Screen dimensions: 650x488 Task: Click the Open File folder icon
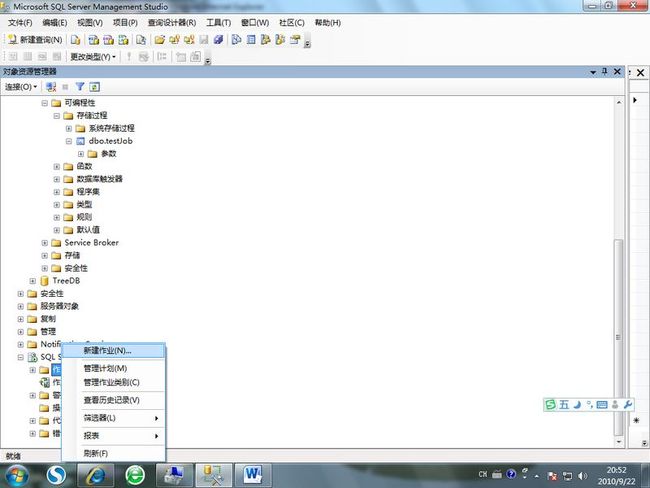coord(160,40)
